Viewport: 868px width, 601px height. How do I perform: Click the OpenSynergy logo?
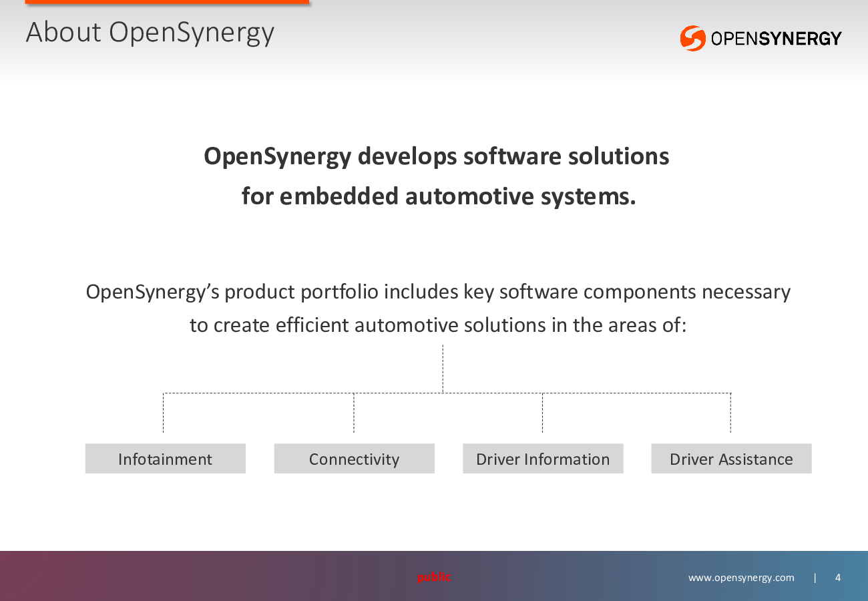click(761, 38)
